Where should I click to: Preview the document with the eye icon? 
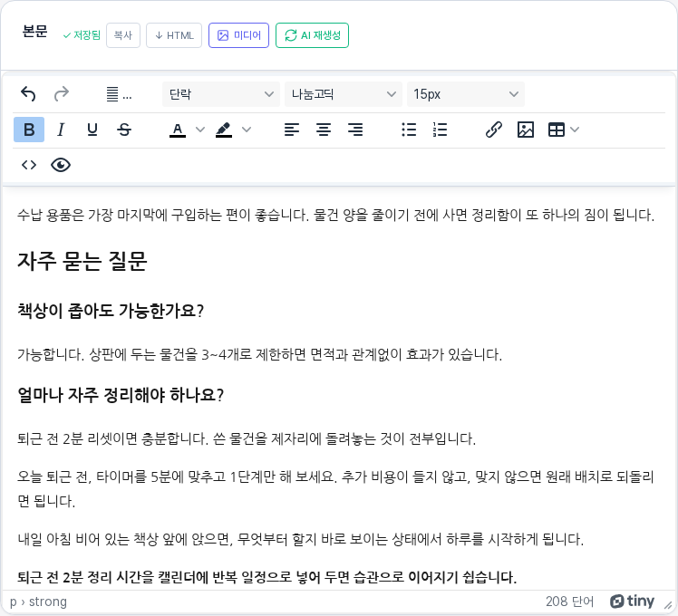click(x=61, y=165)
